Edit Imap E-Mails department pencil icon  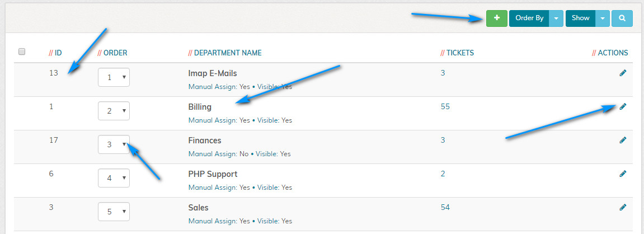(623, 73)
